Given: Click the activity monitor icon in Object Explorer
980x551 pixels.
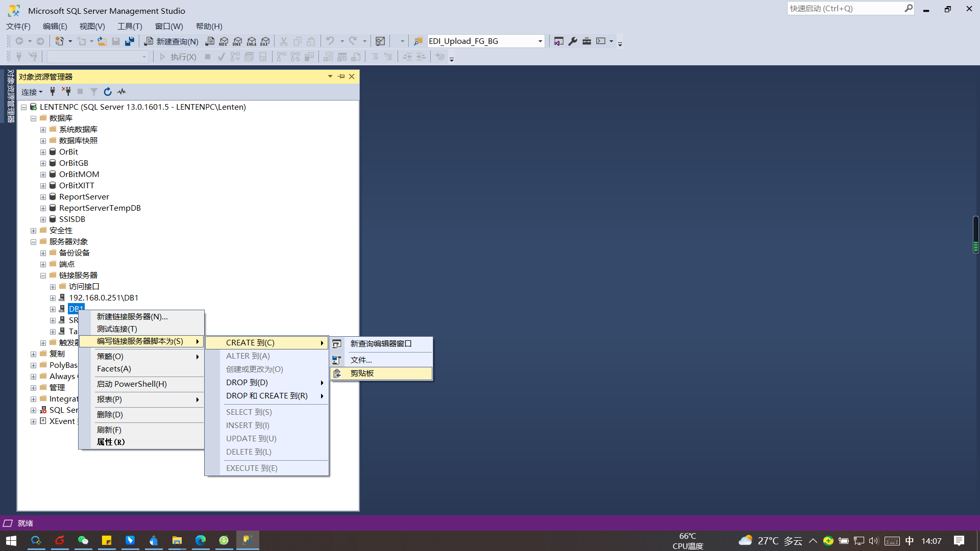Looking at the screenshot, I should coord(121,92).
